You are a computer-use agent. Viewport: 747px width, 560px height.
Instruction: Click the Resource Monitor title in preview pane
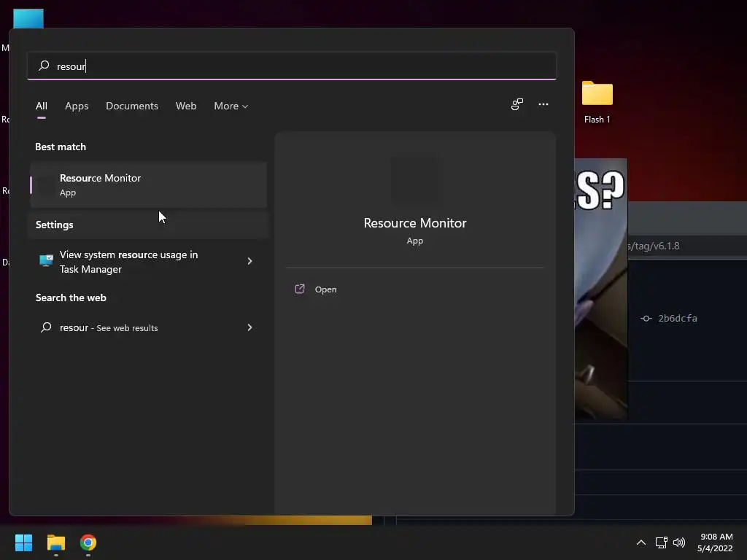(415, 223)
